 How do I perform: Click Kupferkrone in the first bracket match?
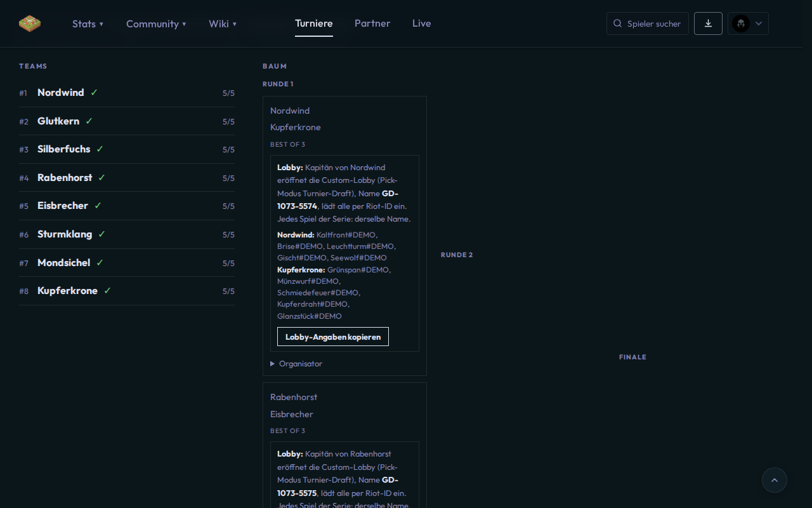pyautogui.click(x=296, y=127)
